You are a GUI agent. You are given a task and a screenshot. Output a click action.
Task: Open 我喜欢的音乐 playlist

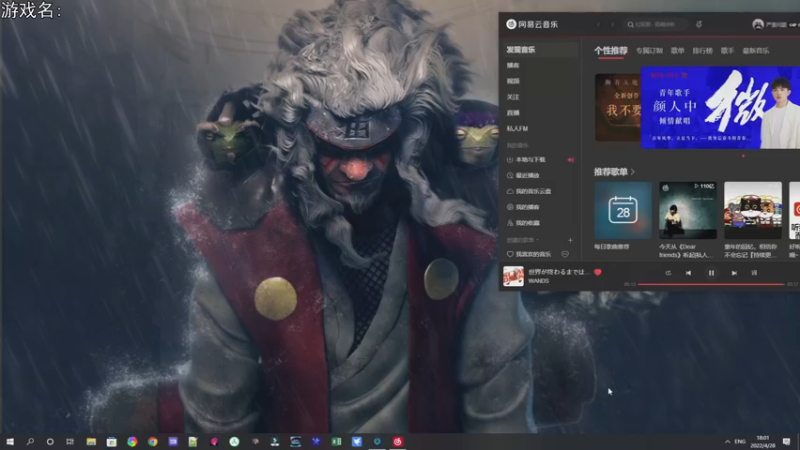[529, 254]
